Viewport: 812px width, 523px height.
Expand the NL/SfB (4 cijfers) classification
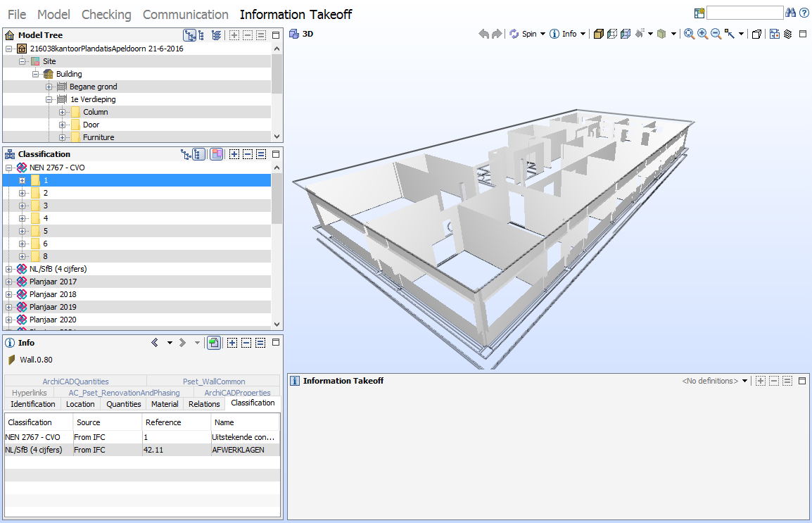(9, 269)
